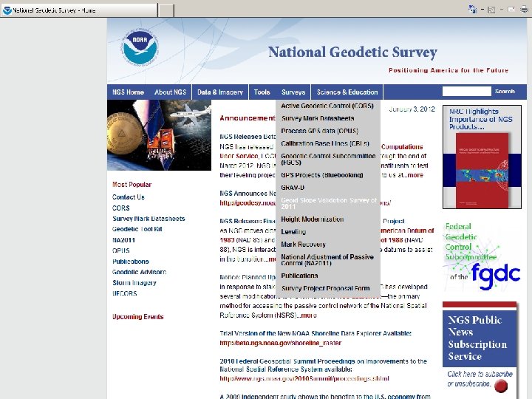Open the Tools menu
Viewport: 532px width, 399px height.
[x=262, y=92]
